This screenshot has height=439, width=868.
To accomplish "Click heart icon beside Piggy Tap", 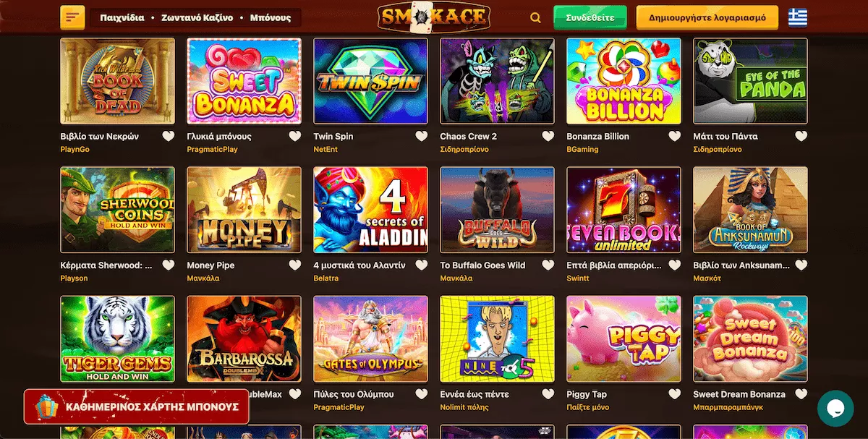I will [x=675, y=394].
